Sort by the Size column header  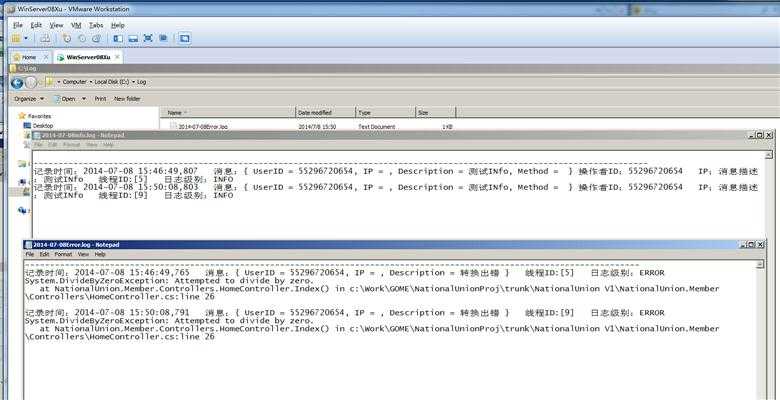(x=436, y=113)
